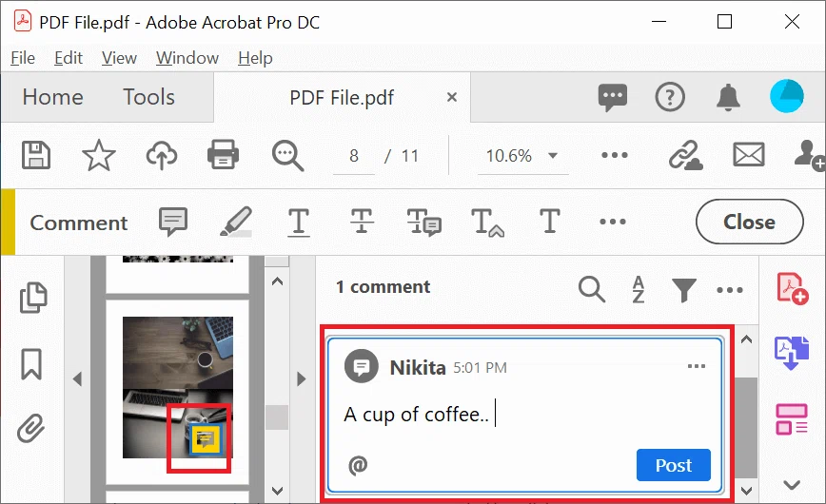
Task: Post the comment
Action: (x=673, y=465)
